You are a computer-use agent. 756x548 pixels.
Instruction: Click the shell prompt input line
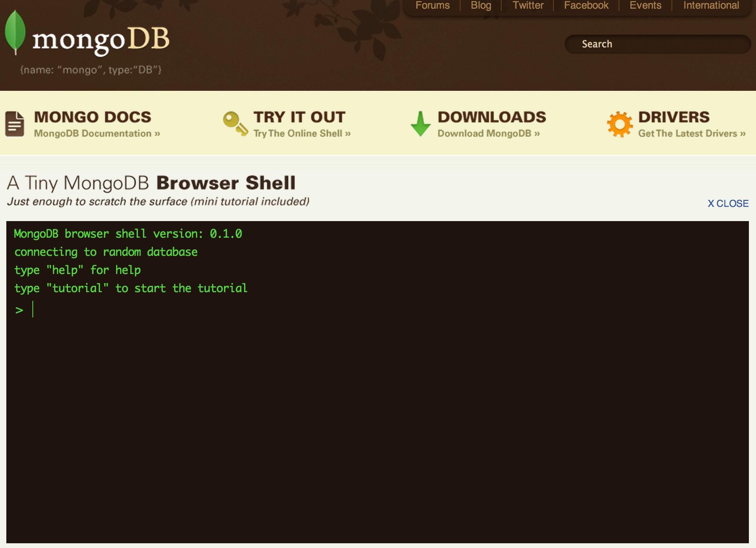(378, 310)
